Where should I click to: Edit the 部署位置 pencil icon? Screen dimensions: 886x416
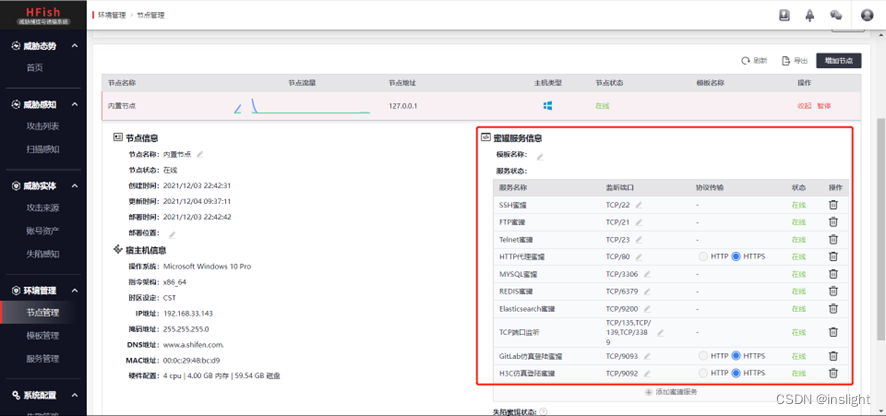[x=172, y=235]
